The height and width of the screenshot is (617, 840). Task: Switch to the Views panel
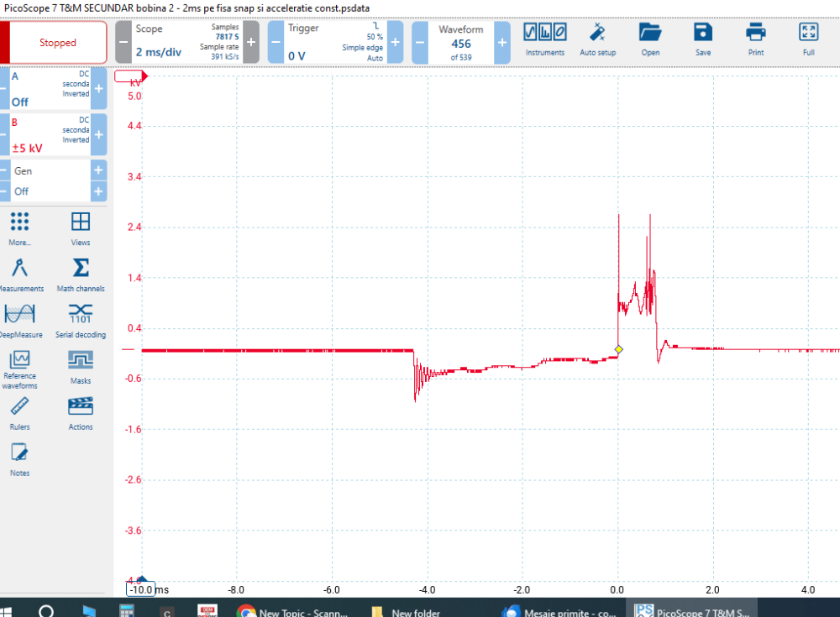point(80,229)
